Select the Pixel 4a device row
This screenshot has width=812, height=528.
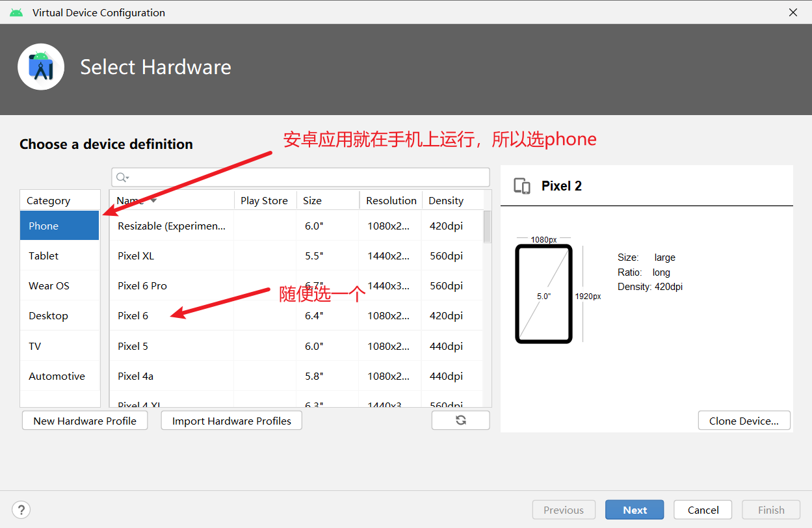click(296, 376)
